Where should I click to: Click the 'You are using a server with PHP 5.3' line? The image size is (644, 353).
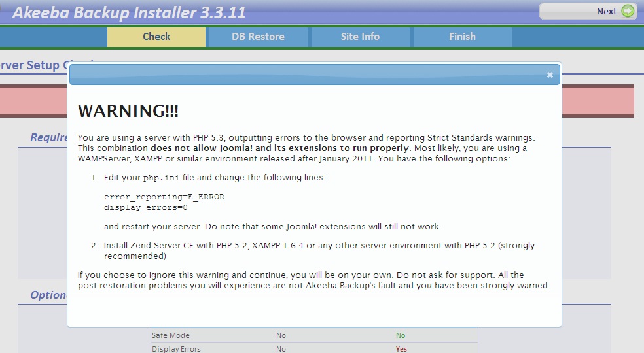[x=306, y=137]
